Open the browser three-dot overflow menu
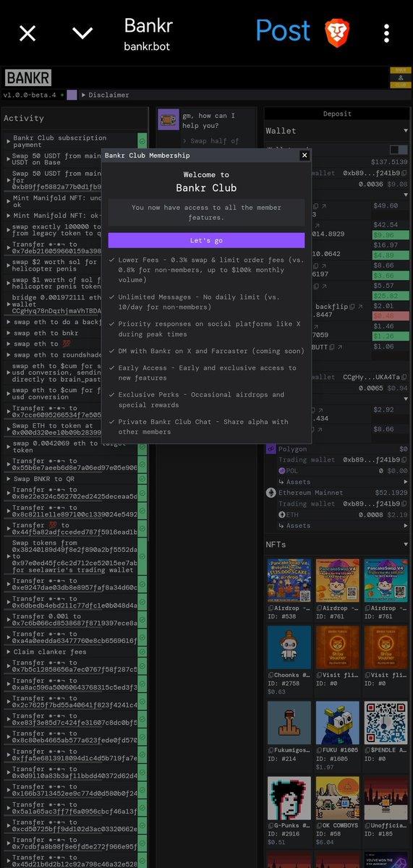 pos(387,33)
